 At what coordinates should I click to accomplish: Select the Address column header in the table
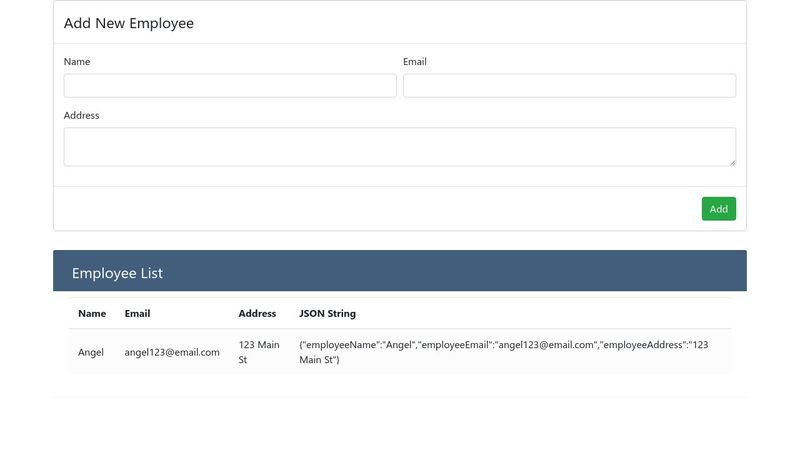(257, 314)
